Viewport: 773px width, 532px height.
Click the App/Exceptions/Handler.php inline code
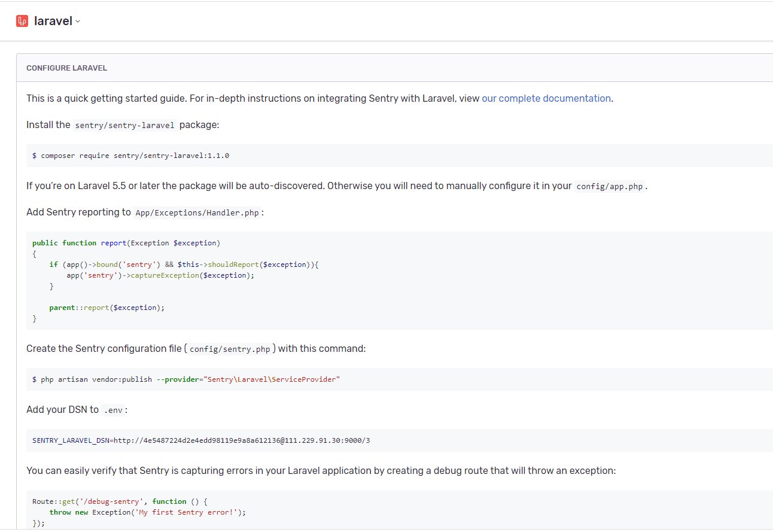(197, 212)
